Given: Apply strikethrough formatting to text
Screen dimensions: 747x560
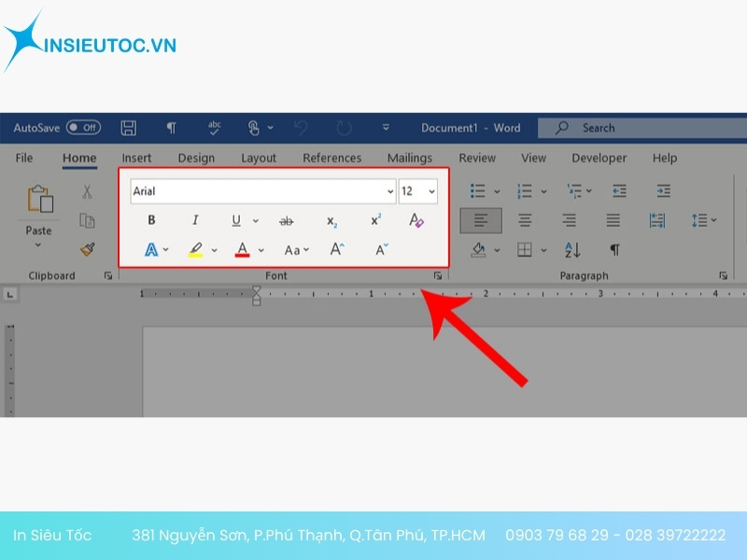Looking at the screenshot, I should [286, 220].
